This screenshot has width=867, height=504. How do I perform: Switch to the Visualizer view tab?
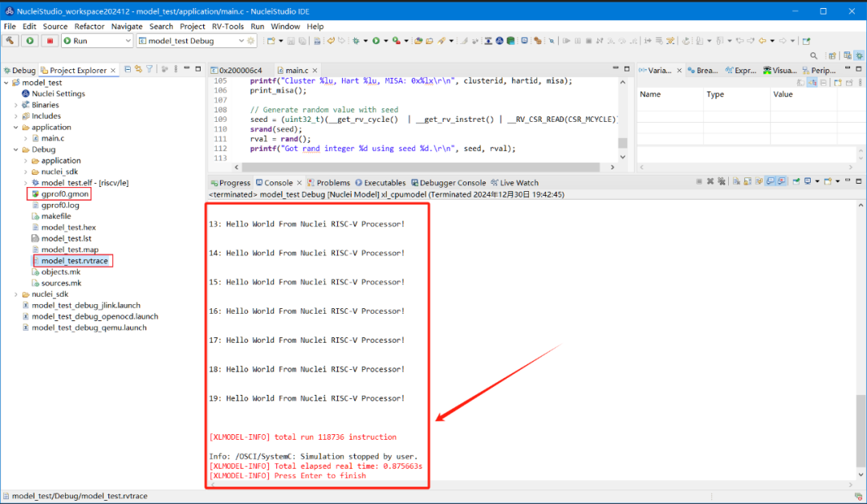pyautogui.click(x=780, y=70)
